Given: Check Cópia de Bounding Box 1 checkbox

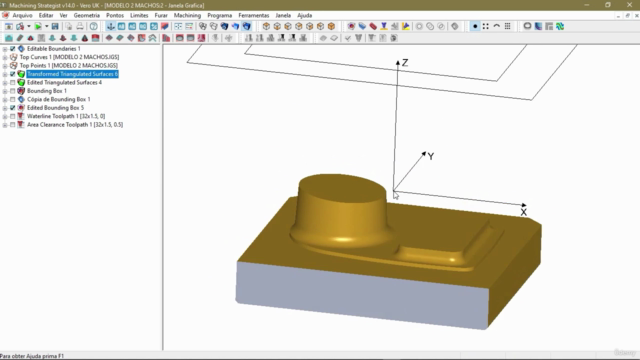Looking at the screenshot, I should coord(13,99).
